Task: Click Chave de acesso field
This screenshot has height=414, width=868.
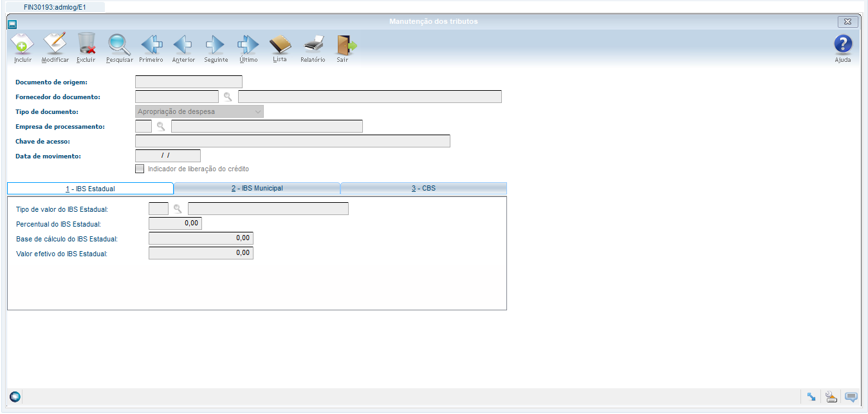Action: click(293, 141)
